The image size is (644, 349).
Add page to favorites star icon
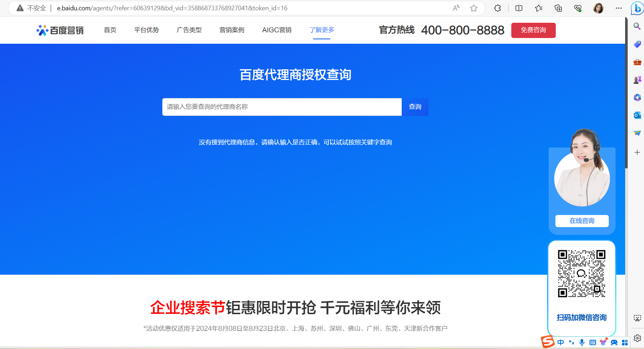click(474, 8)
